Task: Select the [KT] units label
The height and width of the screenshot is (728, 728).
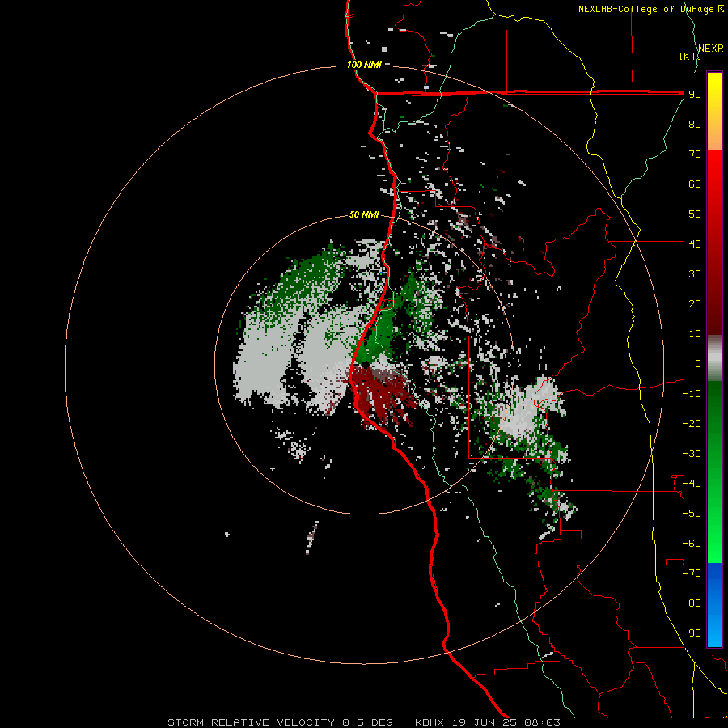Action: coord(690,56)
